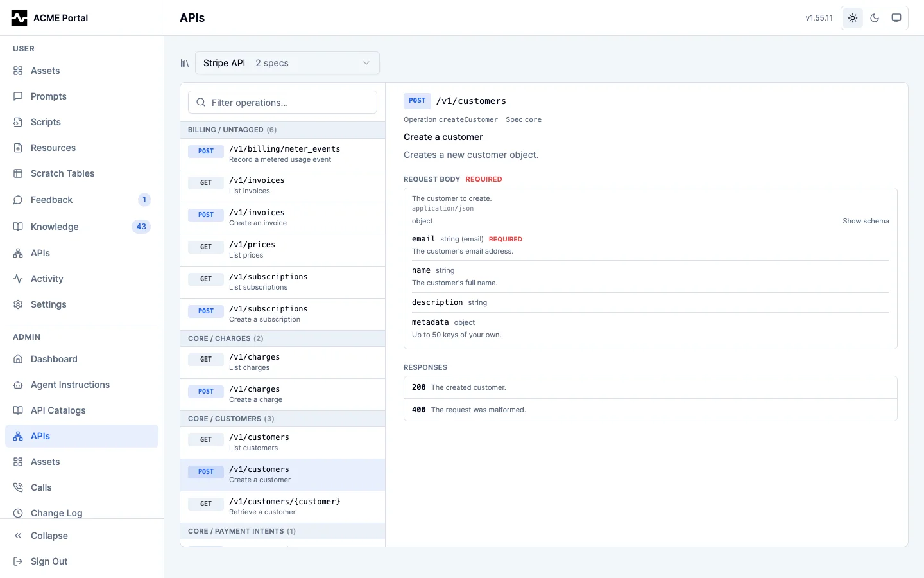The width and height of the screenshot is (924, 578).
Task: Click the 400 response row
Action: pos(650,410)
